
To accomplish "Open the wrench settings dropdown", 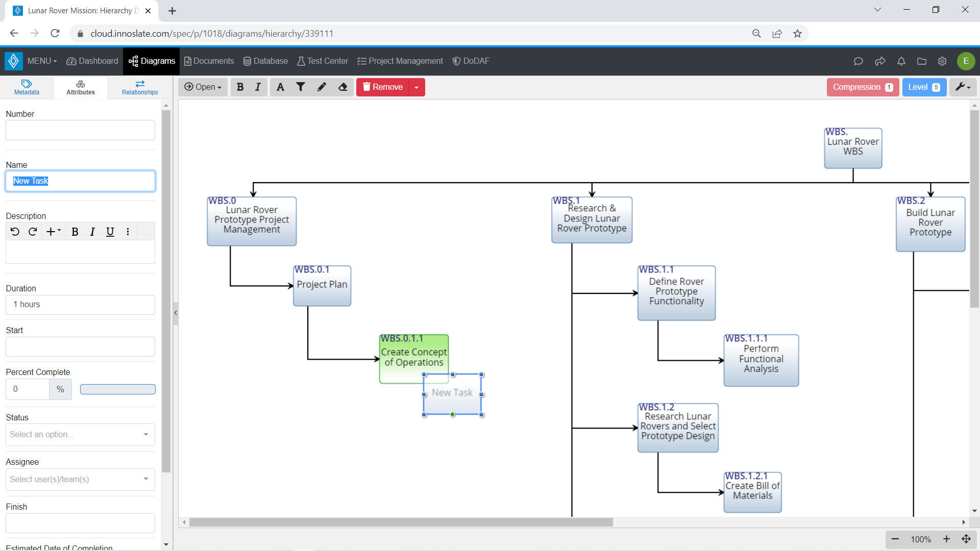I will (x=963, y=87).
